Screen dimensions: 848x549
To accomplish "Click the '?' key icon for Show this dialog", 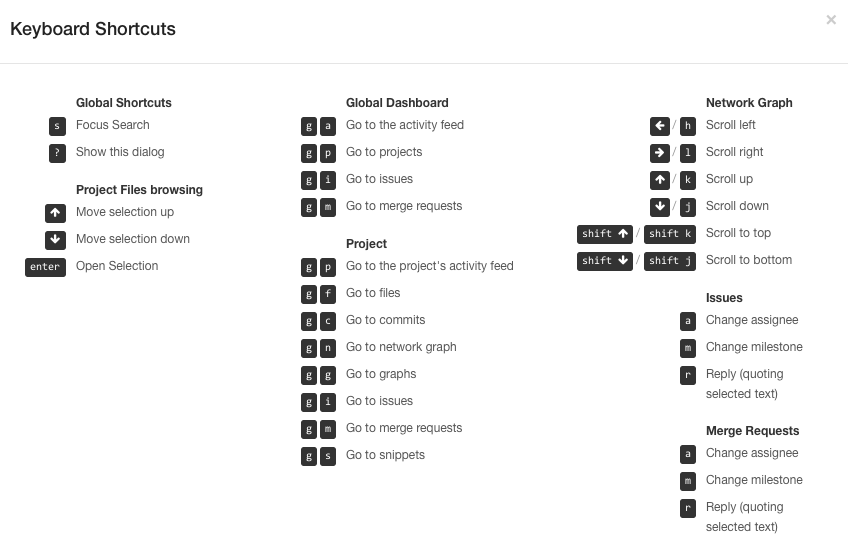I will click(57, 153).
